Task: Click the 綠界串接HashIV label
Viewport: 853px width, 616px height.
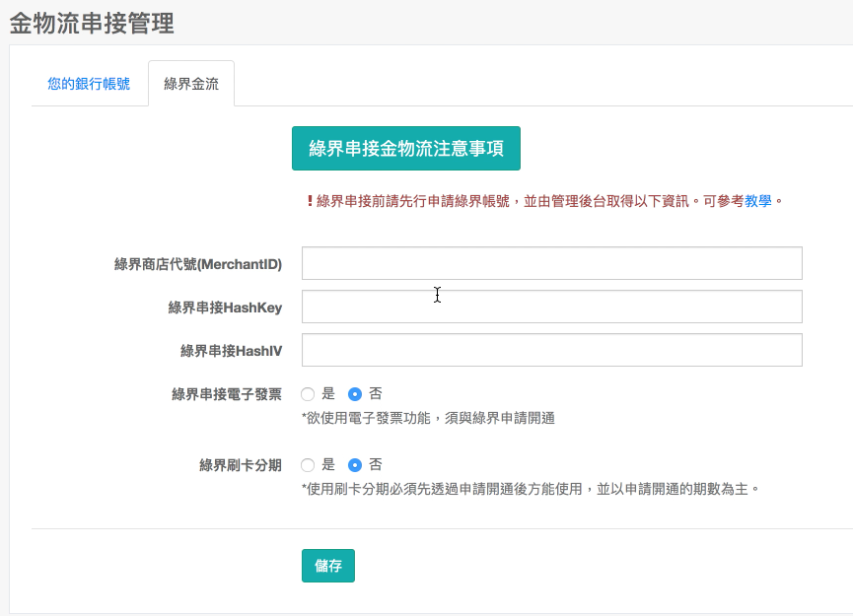Action: click(231, 351)
